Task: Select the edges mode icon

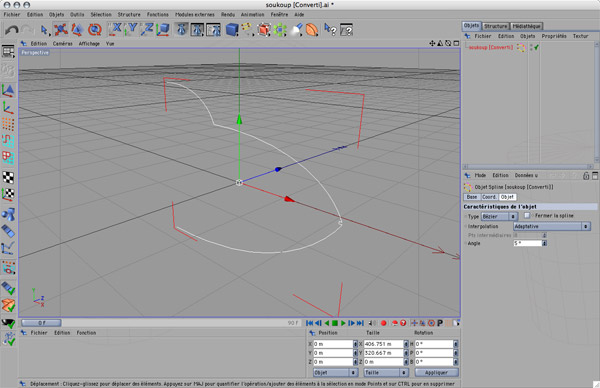Action: (x=8, y=141)
